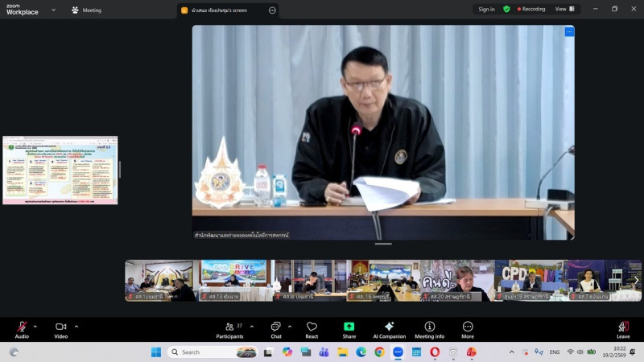This screenshot has width=644, height=362.
Task: Open Meeting info
Action: [429, 327]
